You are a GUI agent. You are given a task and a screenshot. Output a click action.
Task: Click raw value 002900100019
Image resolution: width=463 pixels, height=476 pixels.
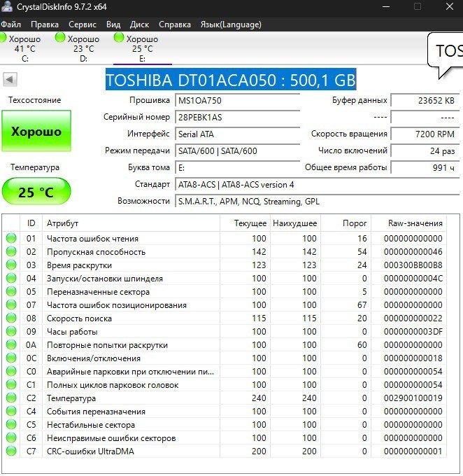click(413, 398)
